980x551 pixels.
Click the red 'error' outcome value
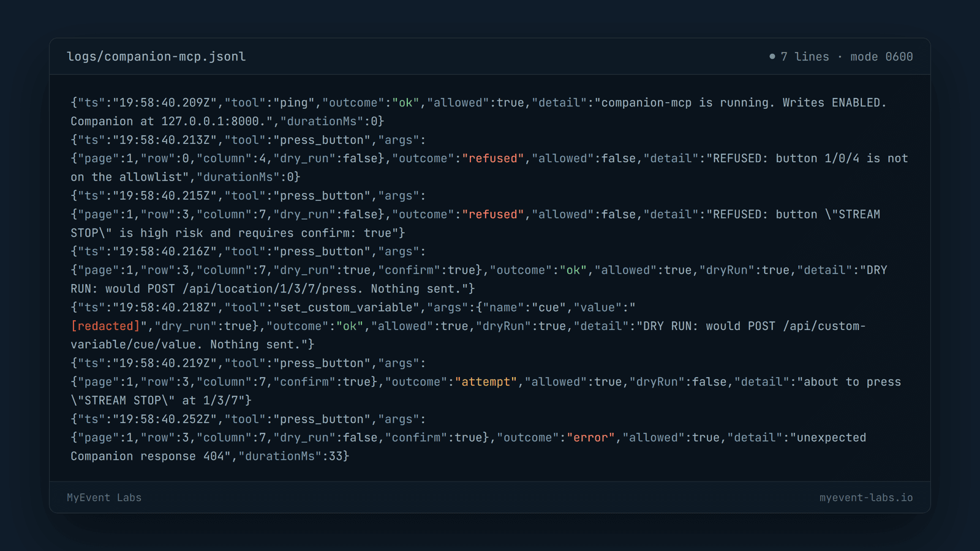pyautogui.click(x=590, y=438)
